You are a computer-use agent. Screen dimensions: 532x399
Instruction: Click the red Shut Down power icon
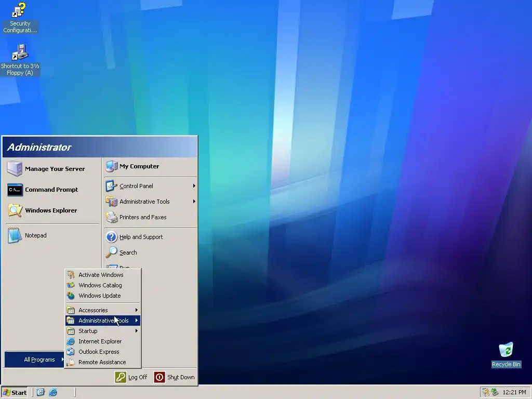click(159, 377)
